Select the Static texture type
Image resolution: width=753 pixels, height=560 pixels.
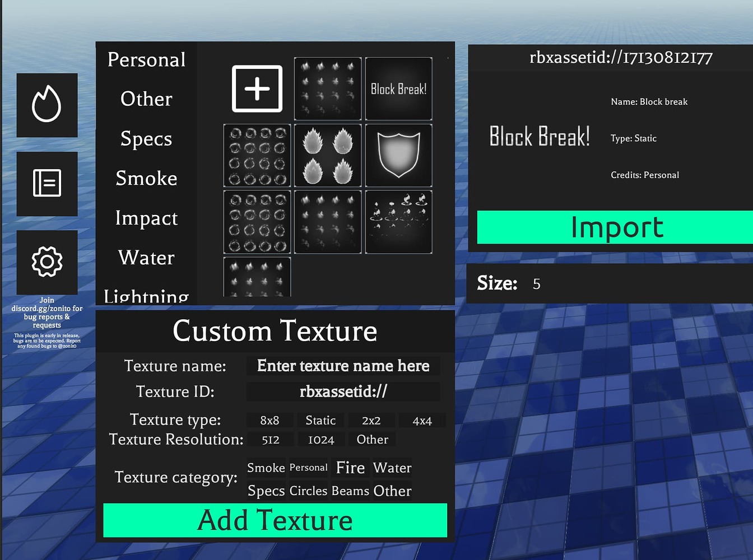point(320,420)
